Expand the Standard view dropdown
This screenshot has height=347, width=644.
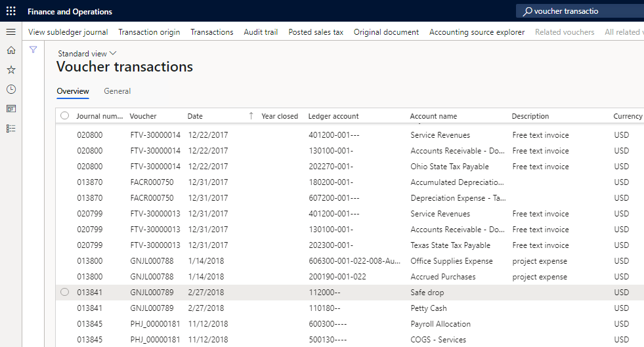(87, 54)
